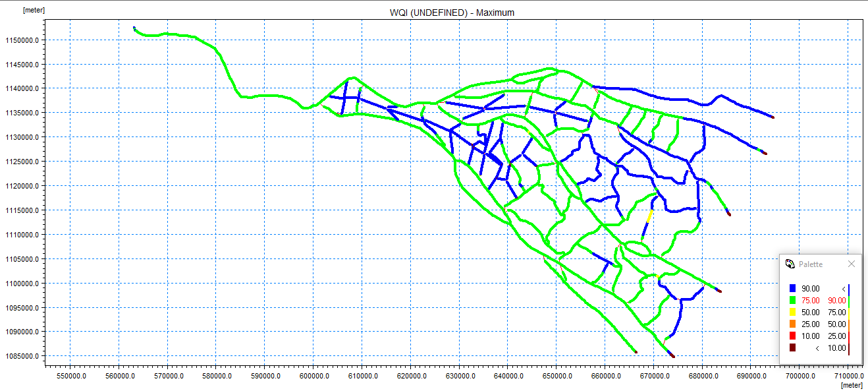Screen dimensions: 868x391
Task: Click the Palette window title text
Action: point(811,264)
